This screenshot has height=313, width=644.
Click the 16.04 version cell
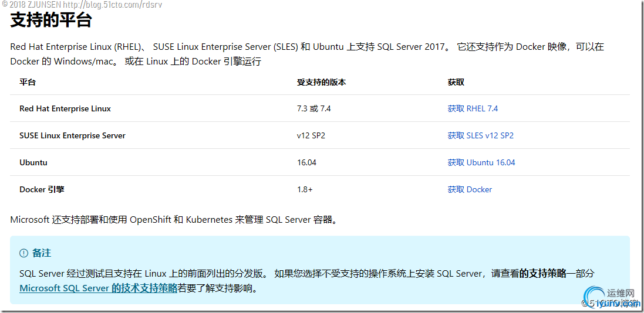click(x=306, y=162)
